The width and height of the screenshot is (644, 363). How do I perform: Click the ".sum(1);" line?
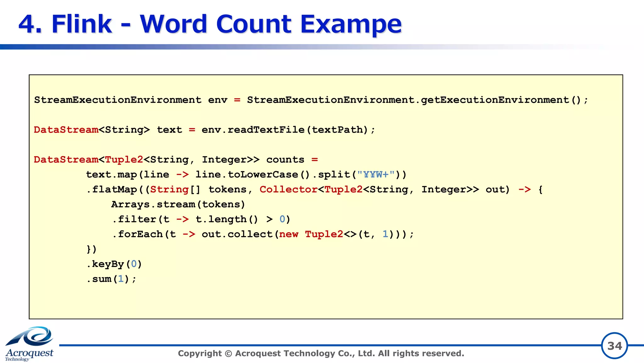[111, 279]
